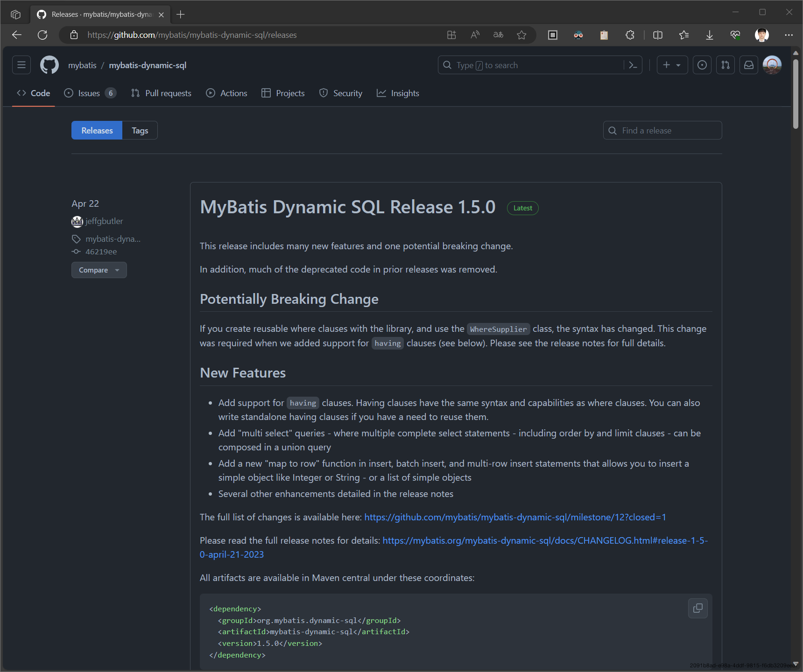The image size is (803, 672).
Task: Open the Issues icon in the header
Action: (x=702, y=65)
